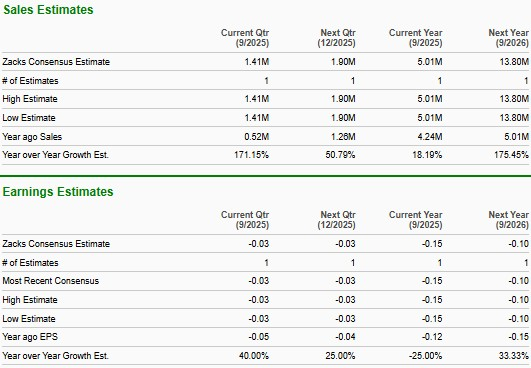The width and height of the screenshot is (531, 368).
Task: Select Earnings growth estimate 33.33%
Action: [514, 356]
